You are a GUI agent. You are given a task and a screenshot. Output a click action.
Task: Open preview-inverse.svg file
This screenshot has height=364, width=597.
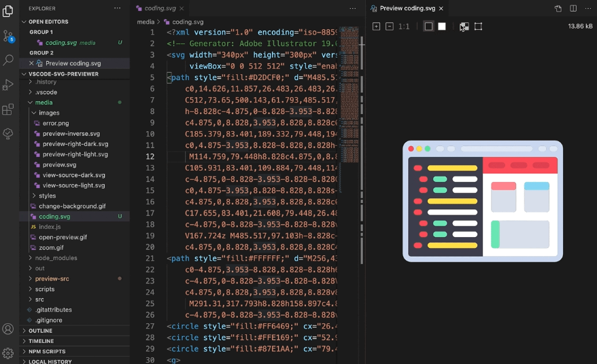pos(74,134)
